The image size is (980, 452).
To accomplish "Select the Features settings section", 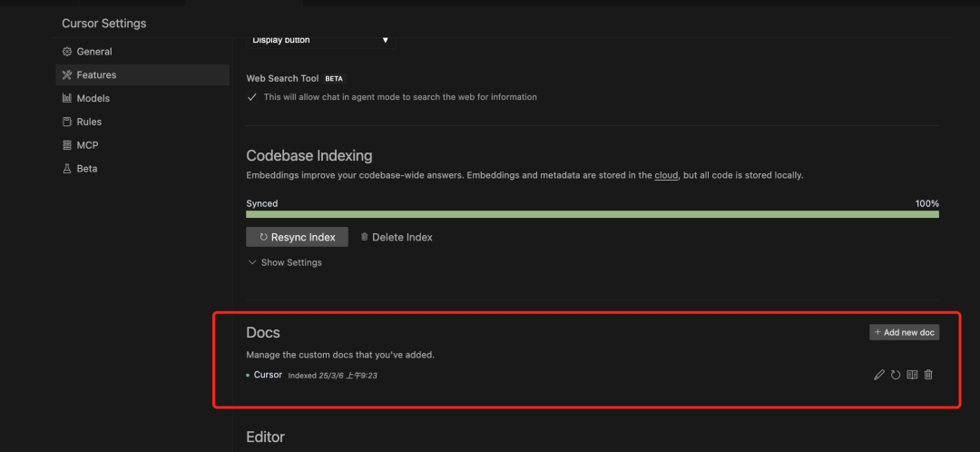I will (96, 75).
